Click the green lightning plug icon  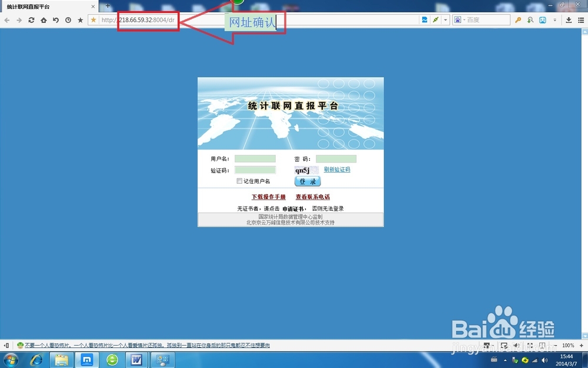pyautogui.click(x=435, y=20)
